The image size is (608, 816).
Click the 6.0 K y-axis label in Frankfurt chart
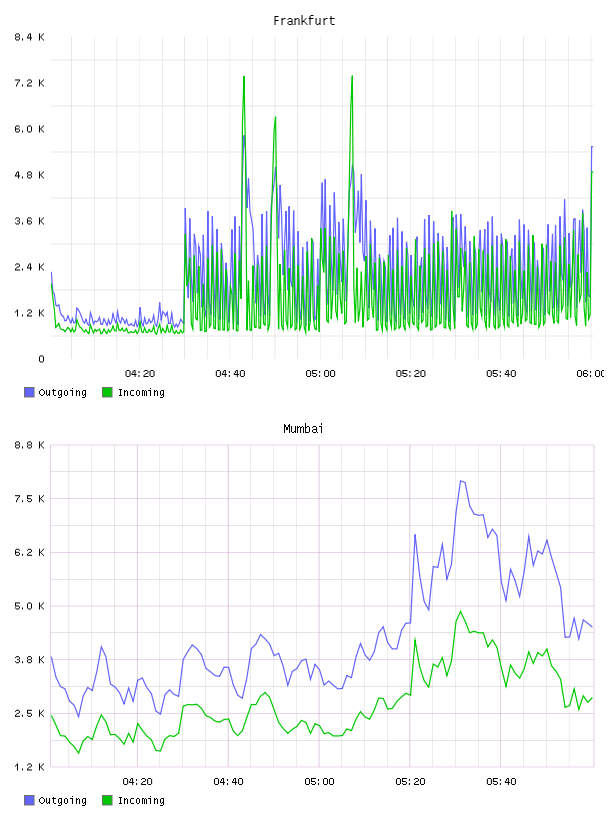30,129
